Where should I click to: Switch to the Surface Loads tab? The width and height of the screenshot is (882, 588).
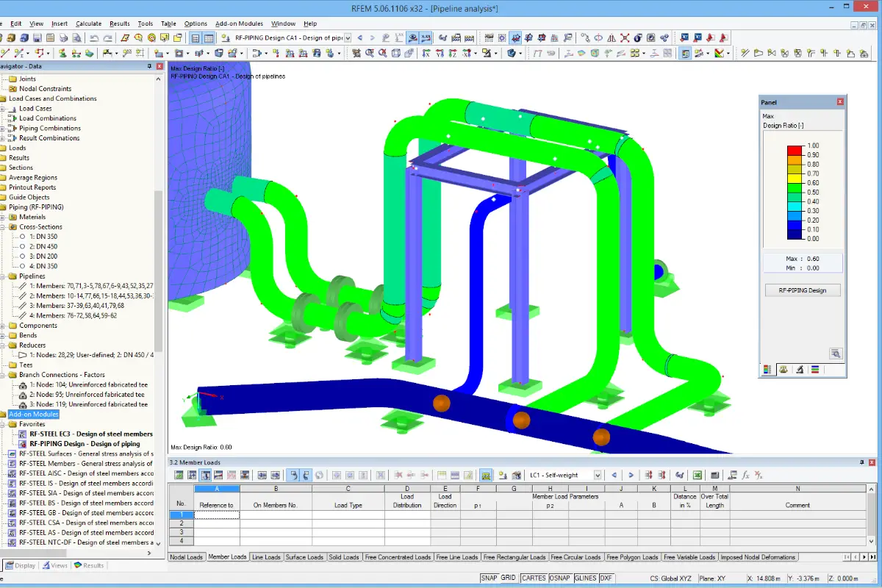point(304,557)
